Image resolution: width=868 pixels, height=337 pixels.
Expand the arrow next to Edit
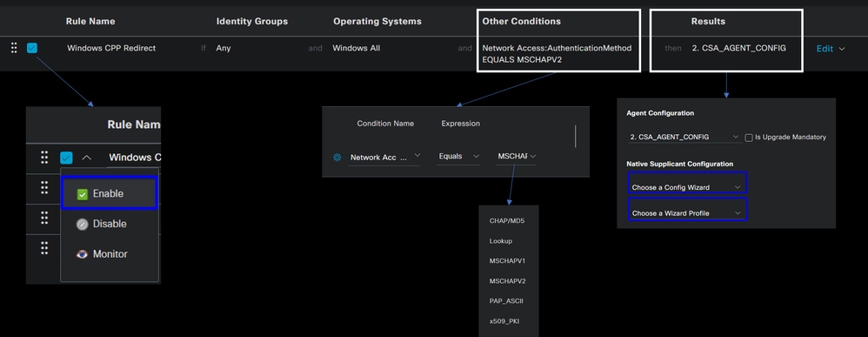coord(842,49)
